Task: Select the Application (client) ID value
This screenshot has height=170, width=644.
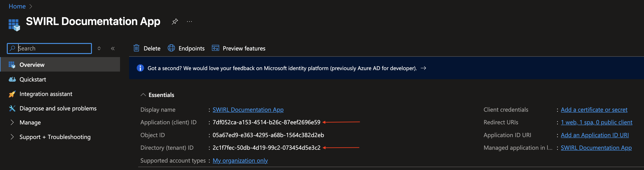Action: (x=266, y=122)
